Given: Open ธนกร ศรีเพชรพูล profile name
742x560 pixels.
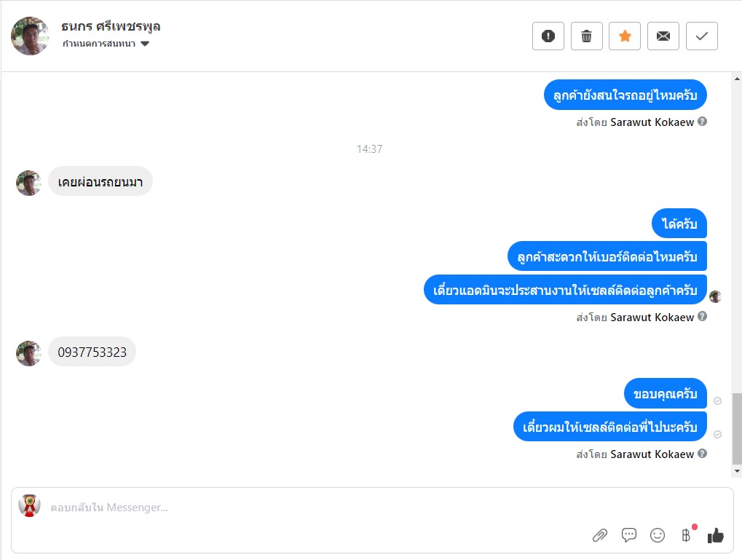Looking at the screenshot, I should pos(111,26).
